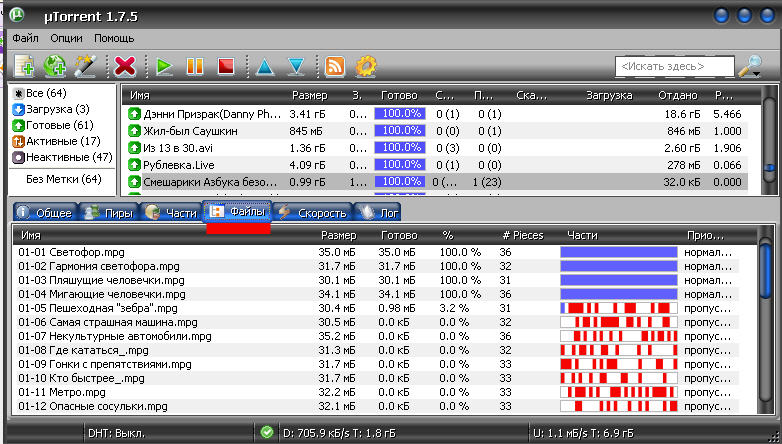This screenshot has height=444, width=782.
Task: Select the Загрузка (3) category
Action: (51, 109)
